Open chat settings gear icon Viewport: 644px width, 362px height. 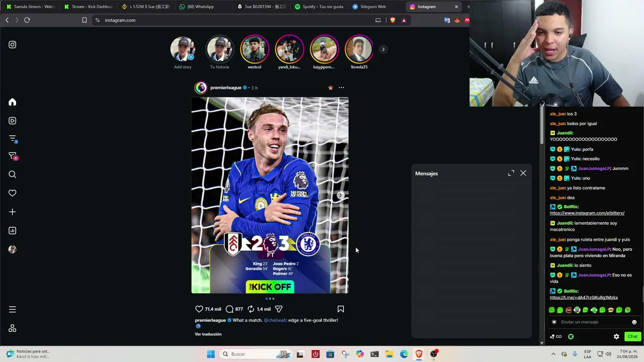616,337
